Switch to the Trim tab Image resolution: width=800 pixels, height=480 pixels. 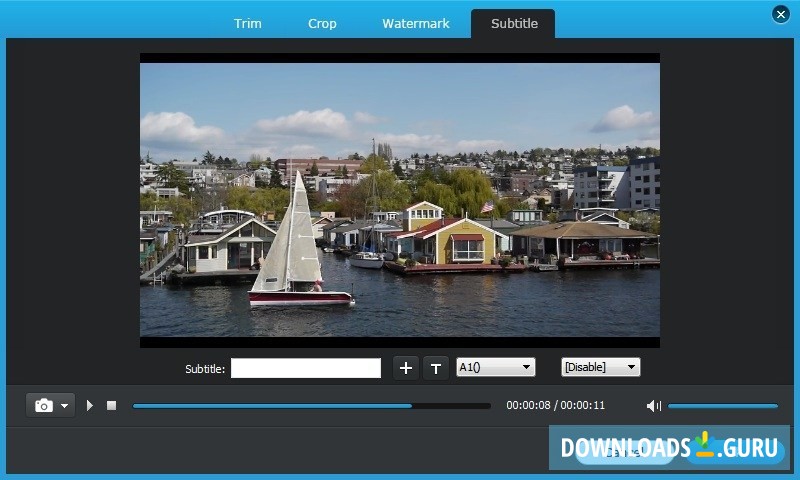[247, 23]
